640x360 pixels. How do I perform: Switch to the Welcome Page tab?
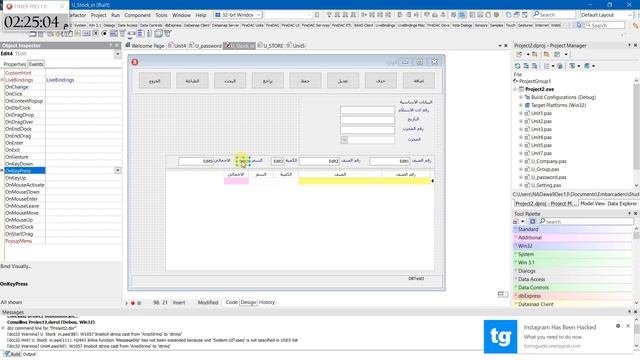(x=145, y=46)
